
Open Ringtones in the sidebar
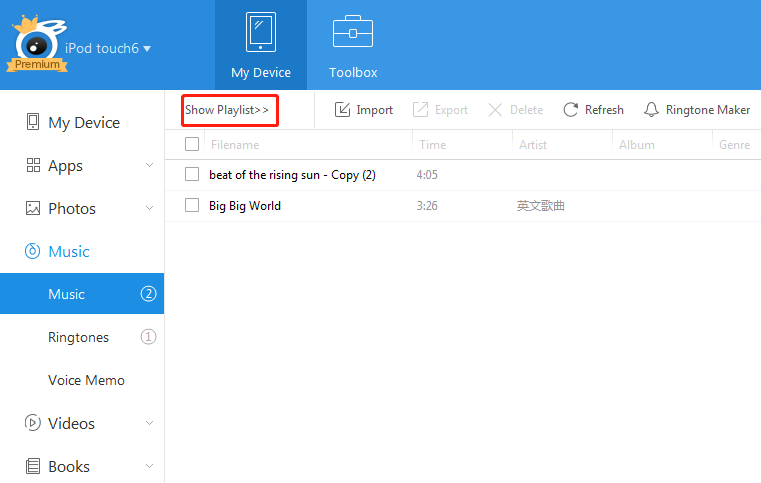point(78,337)
